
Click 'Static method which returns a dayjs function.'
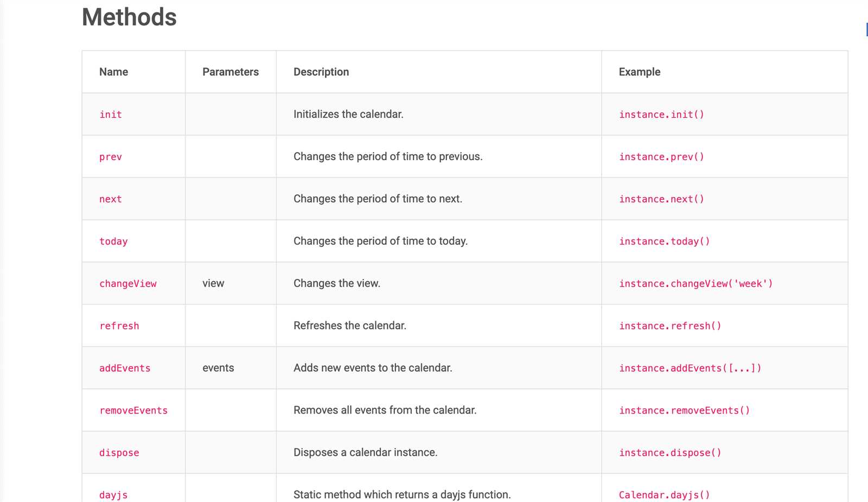[402, 495]
